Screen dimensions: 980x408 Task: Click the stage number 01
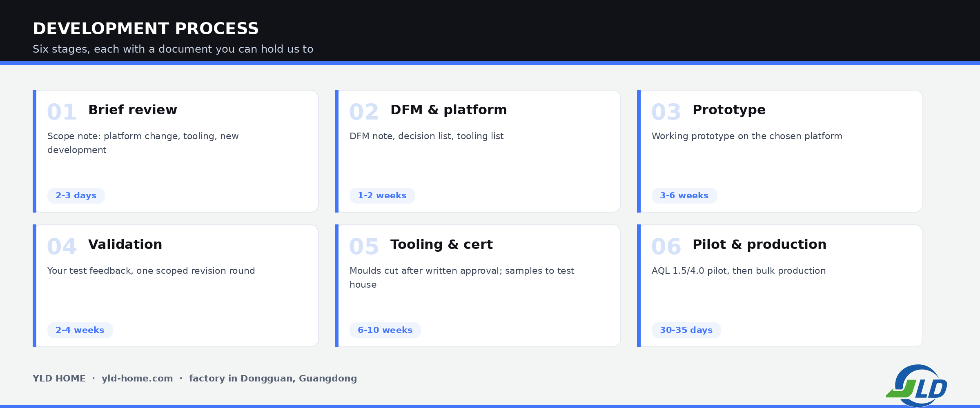tap(62, 112)
